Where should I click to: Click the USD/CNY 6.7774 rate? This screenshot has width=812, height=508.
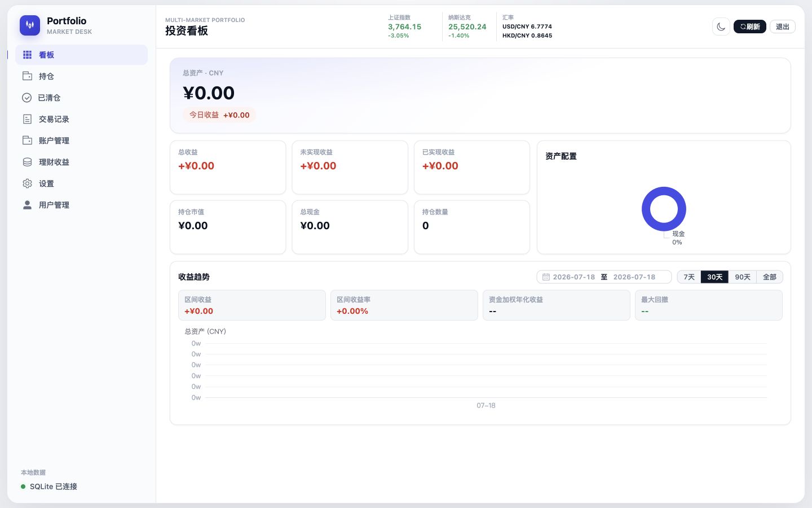point(527,27)
